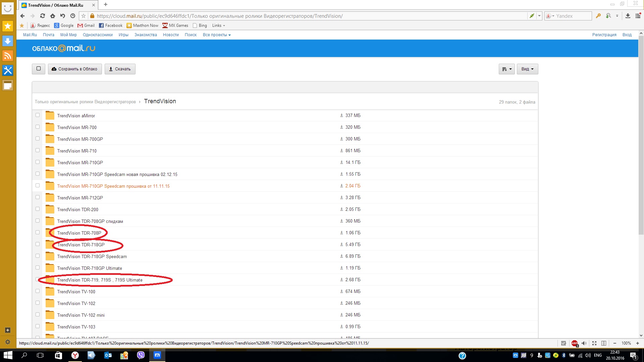The image size is (644, 362).
Task: Open the sort order dropdown
Action: pos(506,69)
